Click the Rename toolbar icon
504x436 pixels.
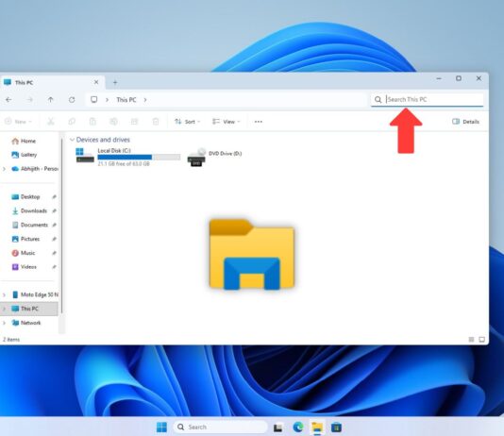[x=113, y=122]
